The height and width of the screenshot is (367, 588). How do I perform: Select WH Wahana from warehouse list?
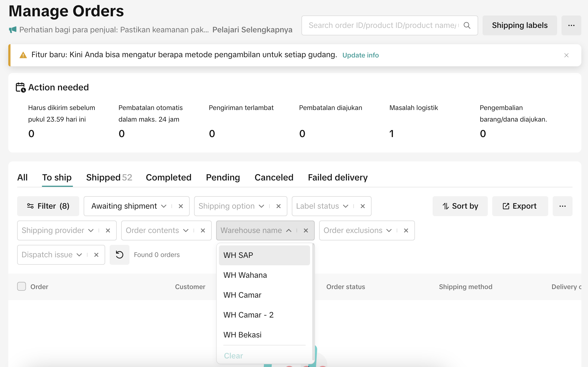click(x=245, y=275)
